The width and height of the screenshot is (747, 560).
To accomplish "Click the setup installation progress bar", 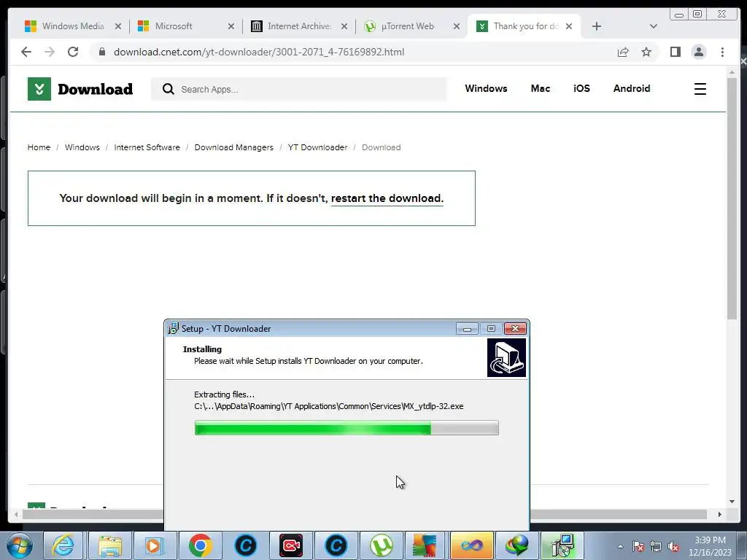I will (347, 427).
